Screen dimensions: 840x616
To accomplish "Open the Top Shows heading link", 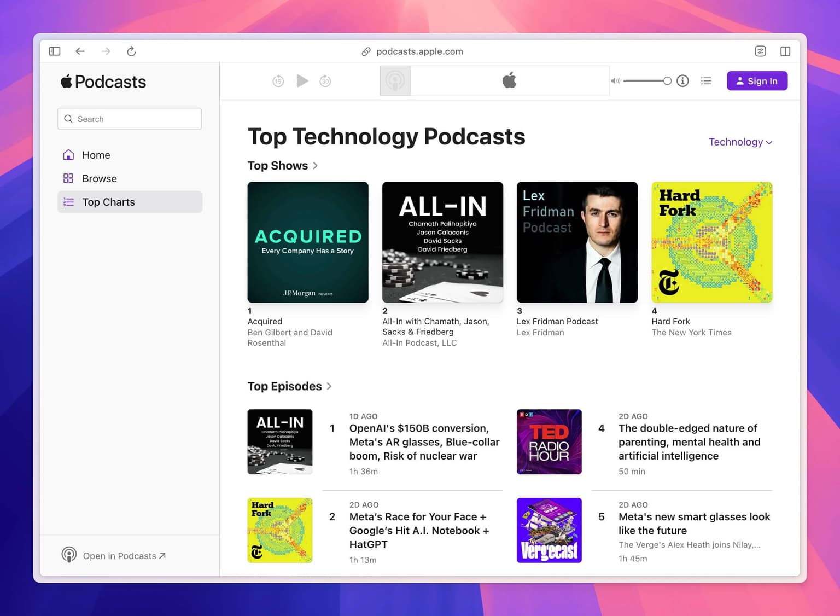I will point(278,166).
